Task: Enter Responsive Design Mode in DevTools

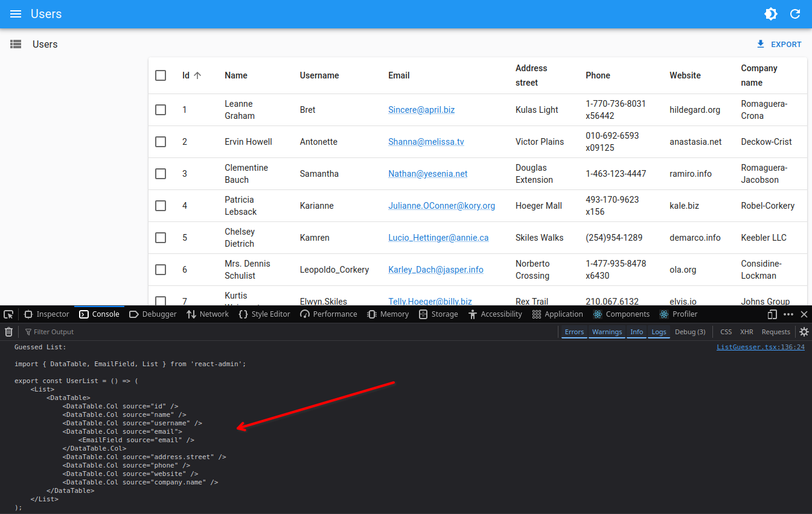Action: click(772, 314)
